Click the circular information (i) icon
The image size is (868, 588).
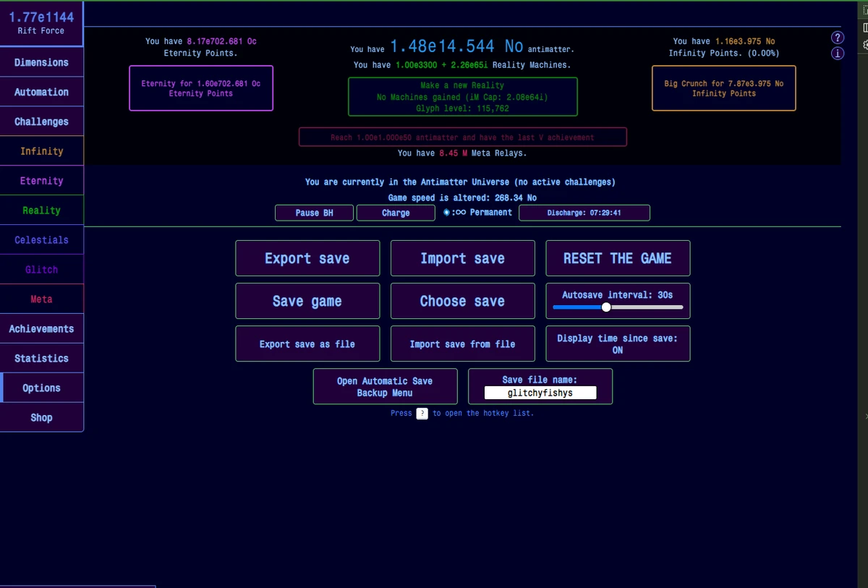tap(837, 53)
